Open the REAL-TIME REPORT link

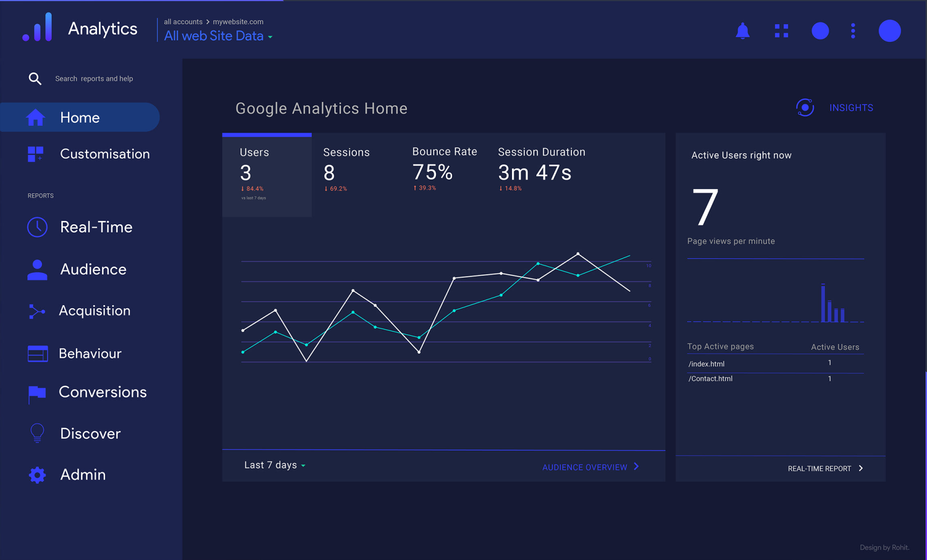pyautogui.click(x=819, y=468)
